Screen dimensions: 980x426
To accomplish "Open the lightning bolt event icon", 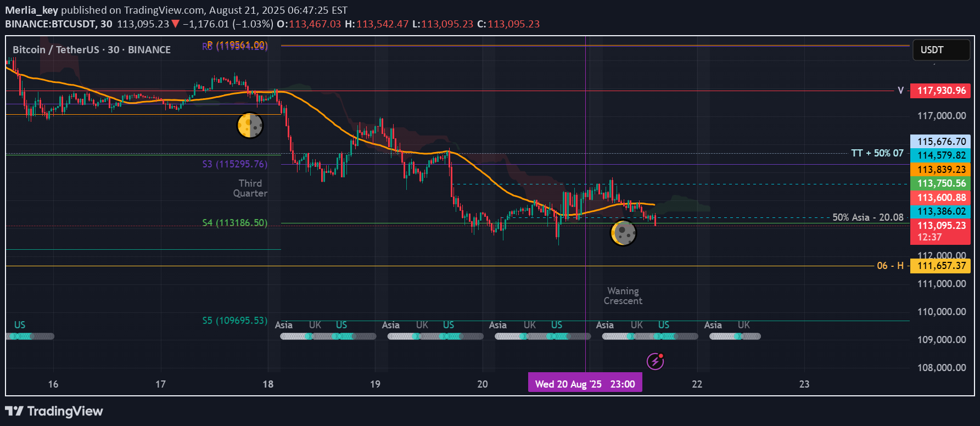I will [655, 361].
